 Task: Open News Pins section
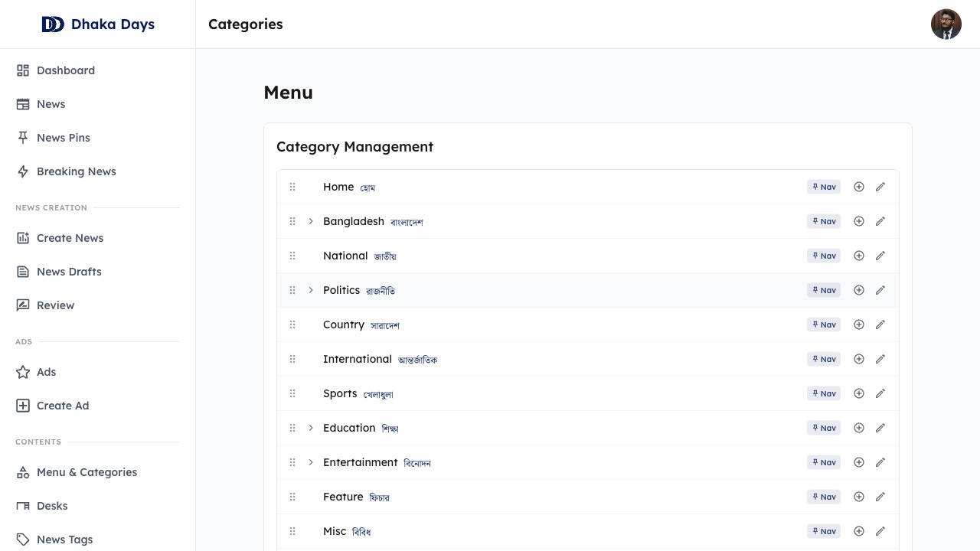pos(97,138)
